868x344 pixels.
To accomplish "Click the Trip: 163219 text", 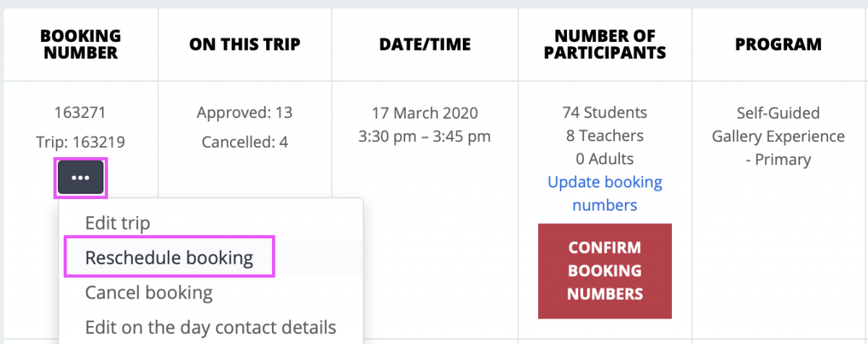I will click(81, 142).
